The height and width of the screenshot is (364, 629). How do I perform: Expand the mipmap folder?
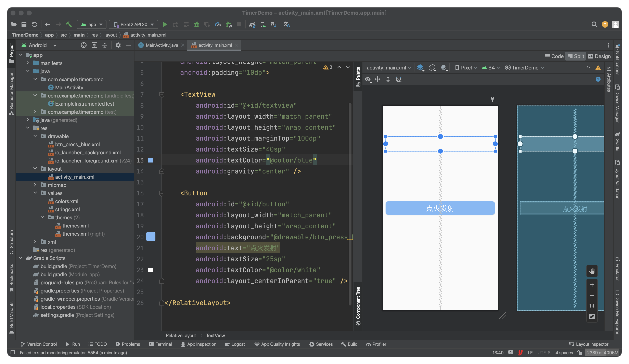[35, 185]
